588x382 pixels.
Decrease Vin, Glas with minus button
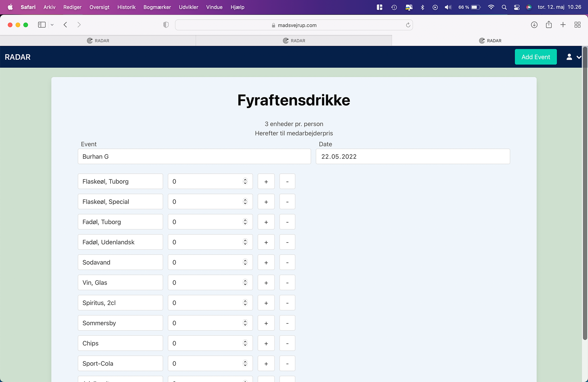pyautogui.click(x=287, y=282)
